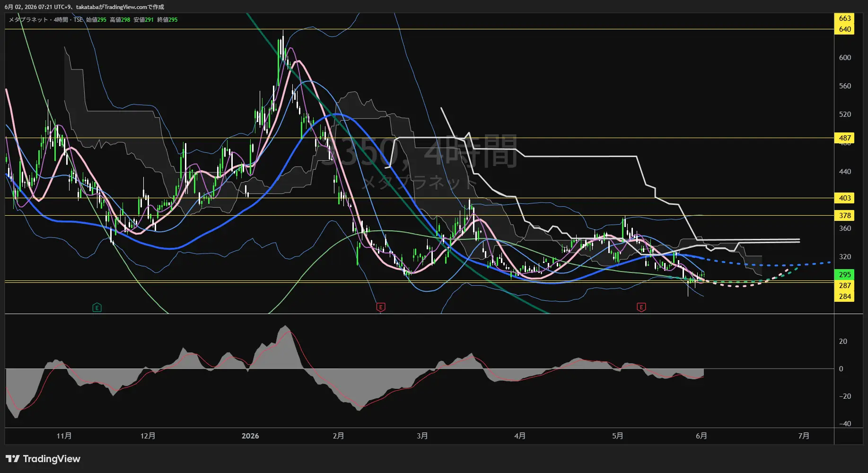This screenshot has height=473, width=868.
Task: Click the green earnings E marker near November
Action: [97, 308]
